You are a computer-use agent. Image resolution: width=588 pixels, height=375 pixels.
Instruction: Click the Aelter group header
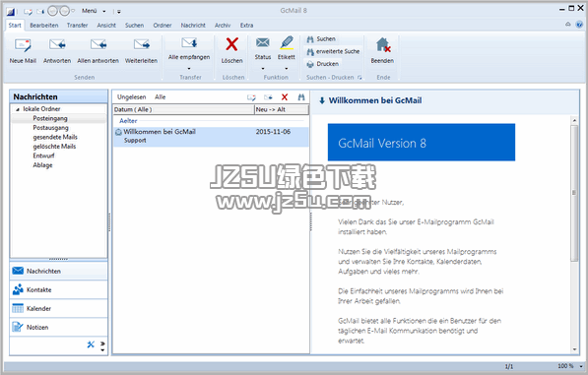click(128, 121)
